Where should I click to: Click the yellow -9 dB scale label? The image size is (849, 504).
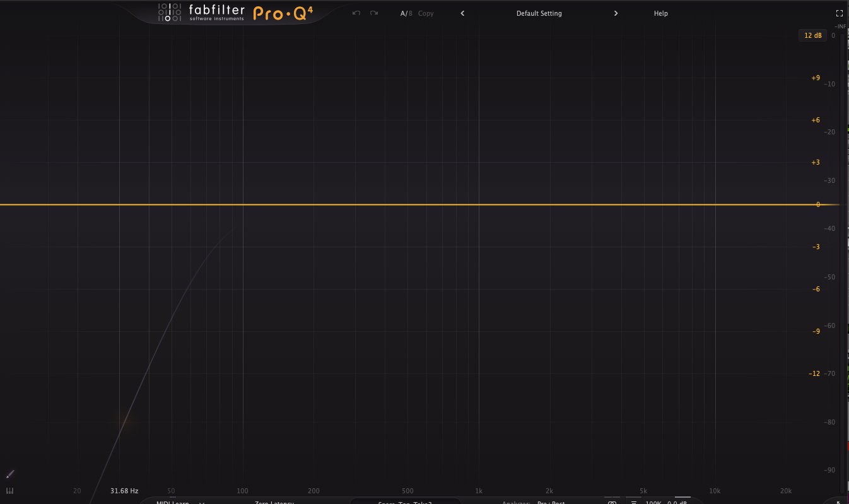pyautogui.click(x=816, y=331)
